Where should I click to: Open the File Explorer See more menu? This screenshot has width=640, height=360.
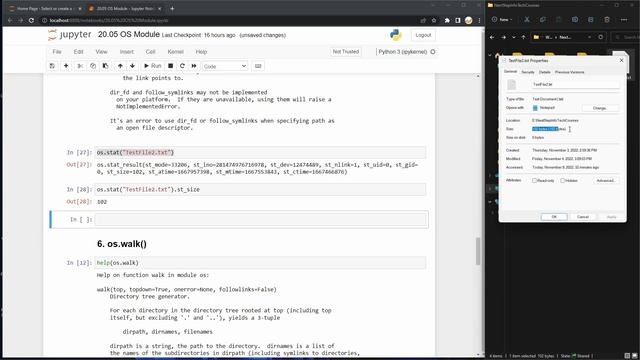(624, 20)
